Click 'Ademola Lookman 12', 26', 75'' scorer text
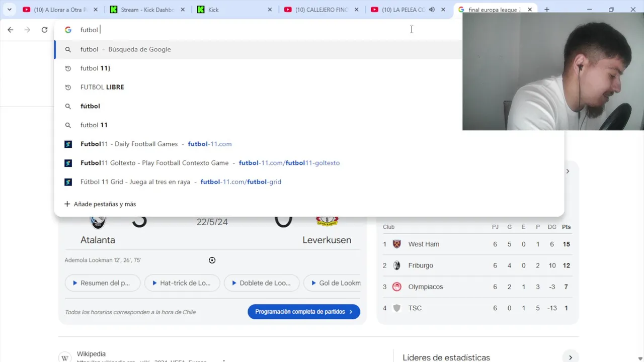This screenshot has width=644, height=362. coord(103,260)
